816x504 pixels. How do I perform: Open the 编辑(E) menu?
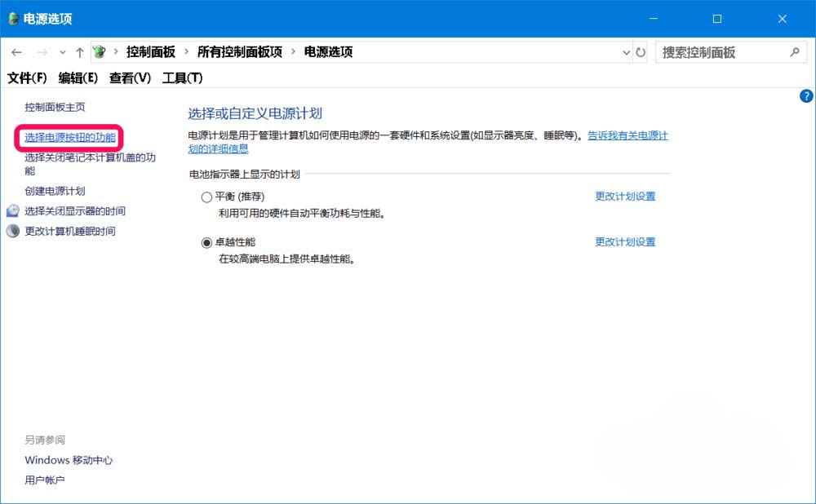78,78
